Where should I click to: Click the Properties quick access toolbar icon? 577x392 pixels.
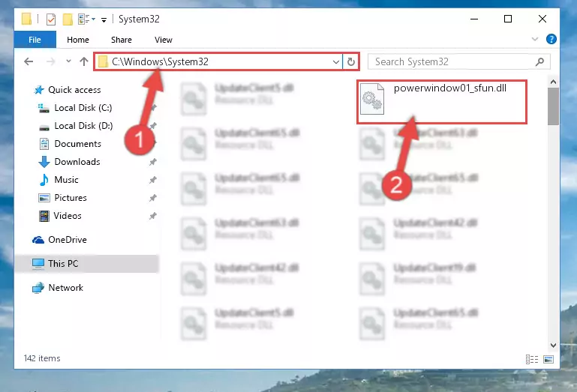pyautogui.click(x=51, y=19)
